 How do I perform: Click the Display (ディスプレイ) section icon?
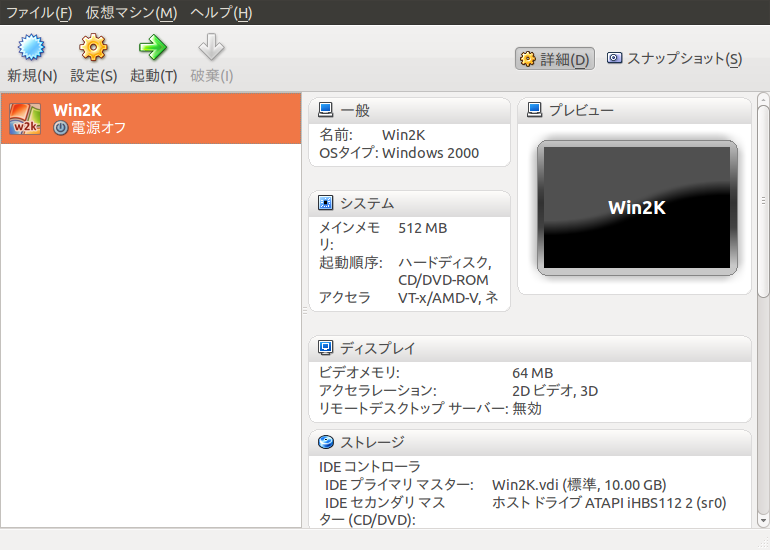[x=325, y=348]
